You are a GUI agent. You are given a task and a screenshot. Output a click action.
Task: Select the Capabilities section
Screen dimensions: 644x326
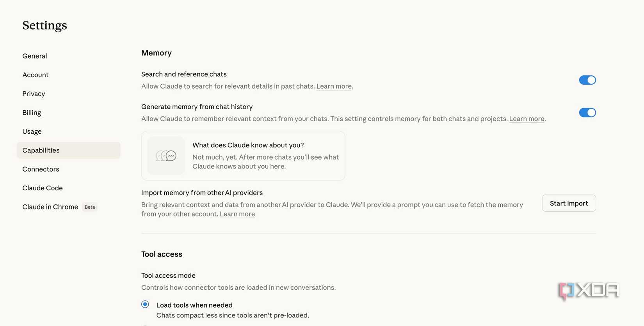click(41, 150)
